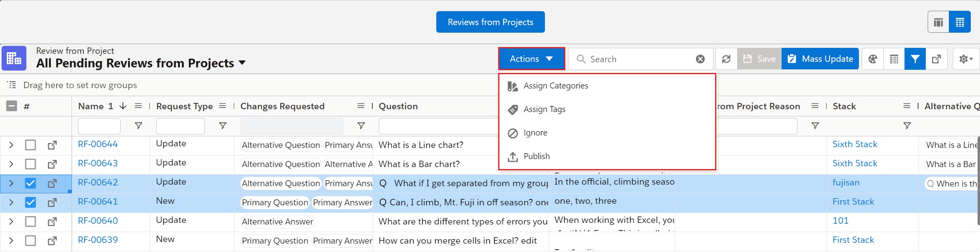Open record RF-00644 in a new tab
Screen dimensions: 980x252
(52, 145)
